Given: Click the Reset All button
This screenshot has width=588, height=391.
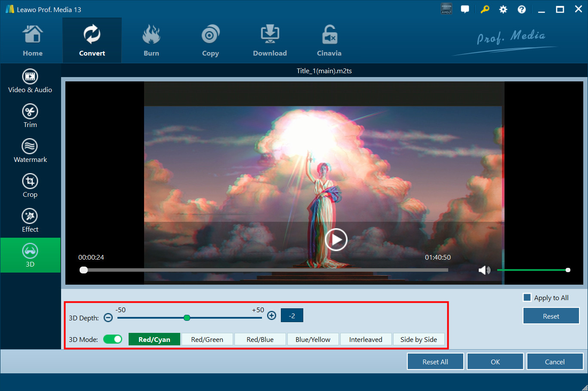Looking at the screenshot, I should [x=435, y=362].
